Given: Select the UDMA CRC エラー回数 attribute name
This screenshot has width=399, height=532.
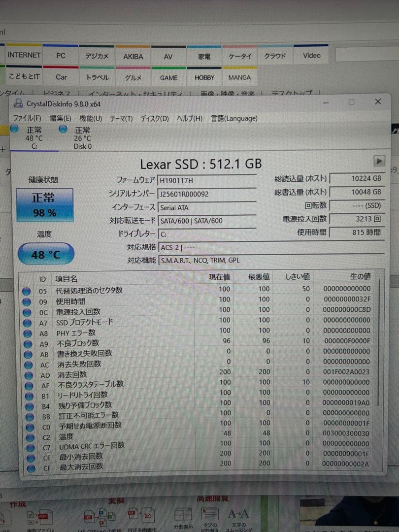Looking at the screenshot, I should point(92,446).
